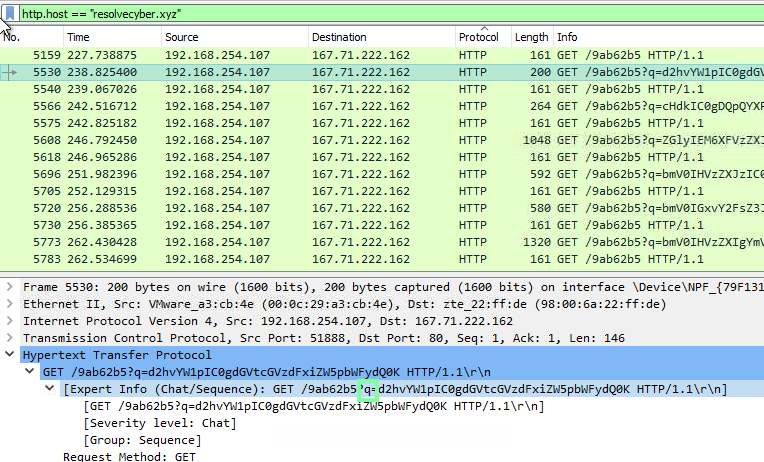Sort by the Length column header
Screen dimensions: 764x462
(x=531, y=37)
